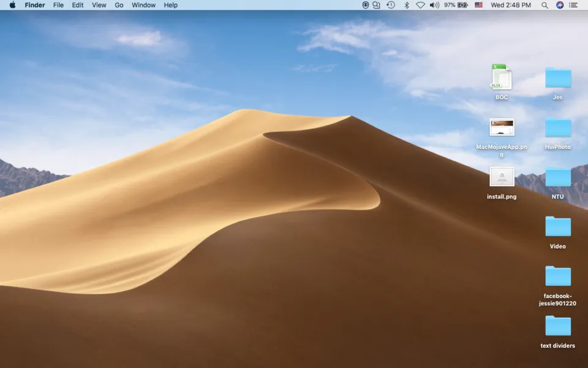Click the 97% battery status icon
This screenshot has height=368, width=588.
(x=456, y=5)
